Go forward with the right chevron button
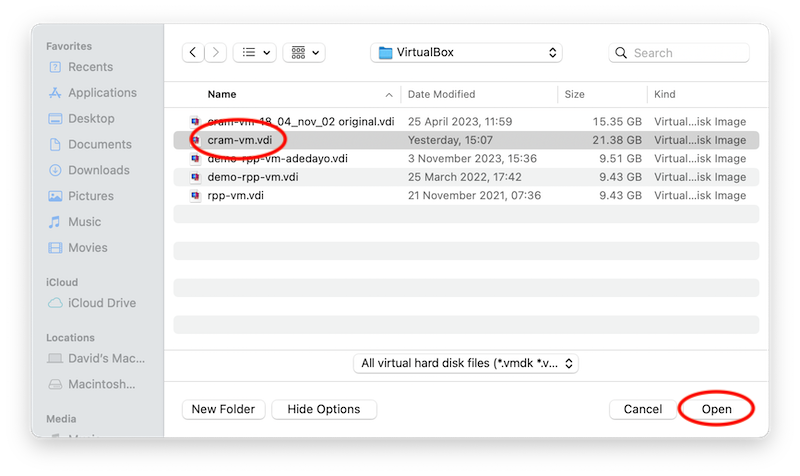 coord(216,53)
